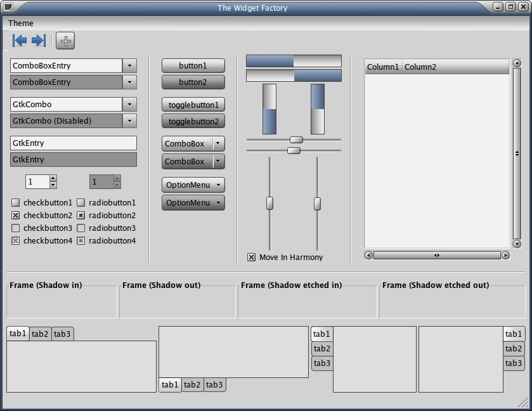Click the previous theme arrow icon

point(20,41)
